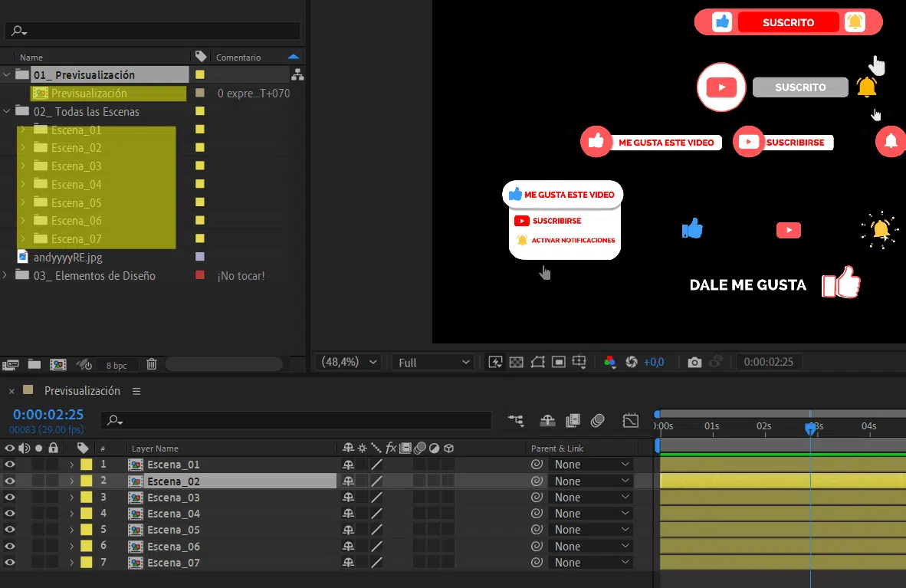Viewport: 906px width, 588px height.
Task: Hide the Escena_07 layer
Action: (10, 563)
